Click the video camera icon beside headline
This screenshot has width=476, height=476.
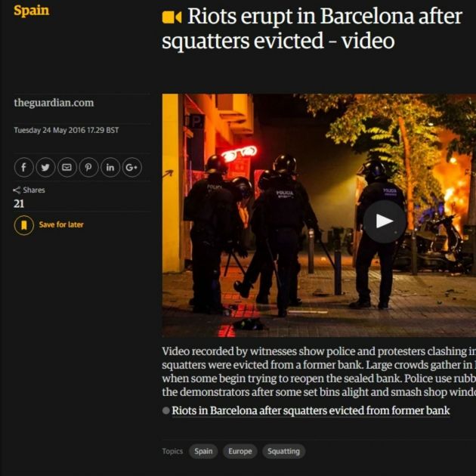(172, 17)
